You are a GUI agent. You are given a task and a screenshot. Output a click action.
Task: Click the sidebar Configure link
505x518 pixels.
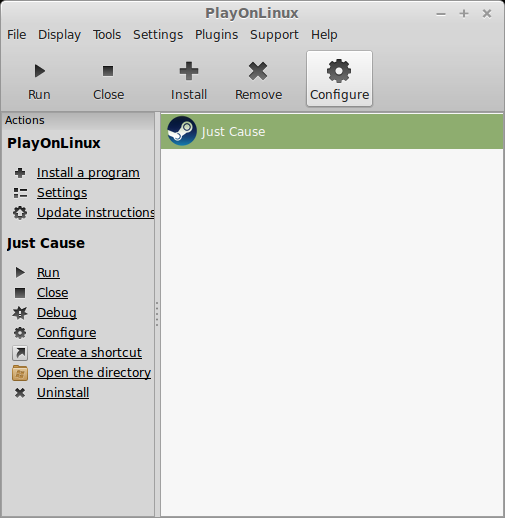[x=67, y=333]
